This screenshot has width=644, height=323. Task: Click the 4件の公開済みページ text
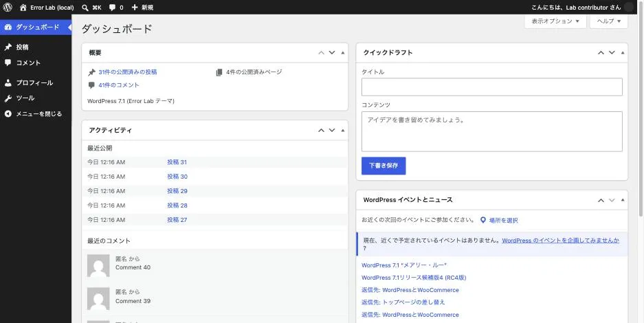click(254, 72)
